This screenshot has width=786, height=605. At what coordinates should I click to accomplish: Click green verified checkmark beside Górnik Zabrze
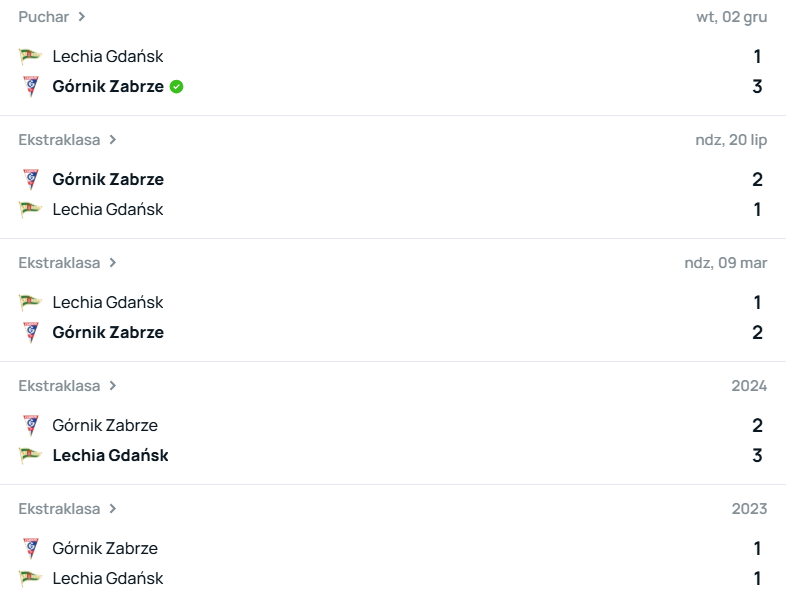pos(176,87)
